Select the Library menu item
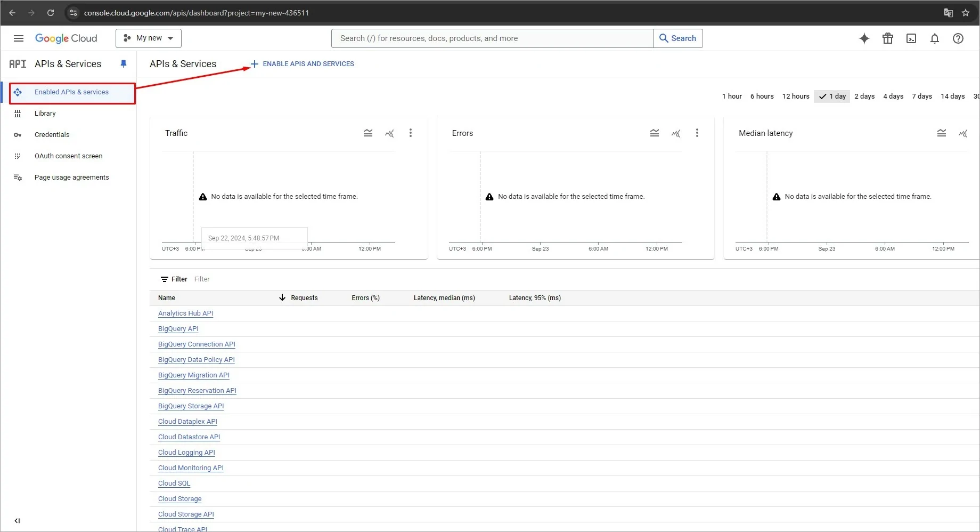980x532 pixels. [45, 113]
